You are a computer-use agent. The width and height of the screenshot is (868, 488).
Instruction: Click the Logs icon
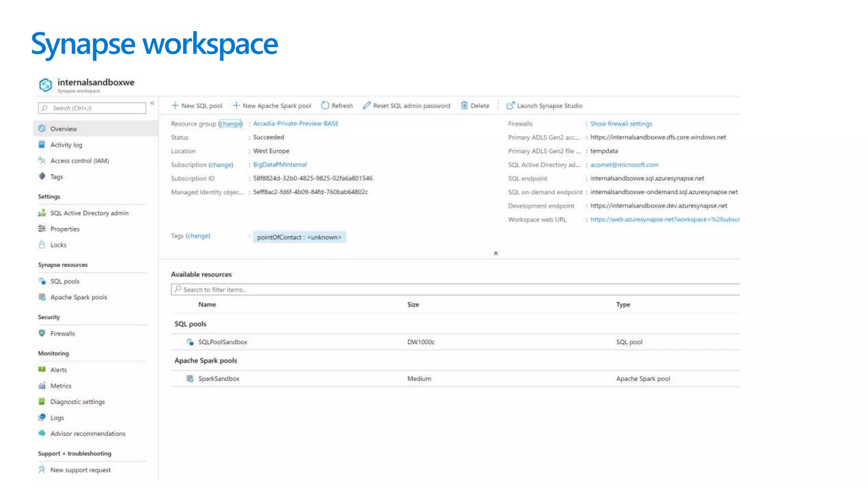(42, 417)
